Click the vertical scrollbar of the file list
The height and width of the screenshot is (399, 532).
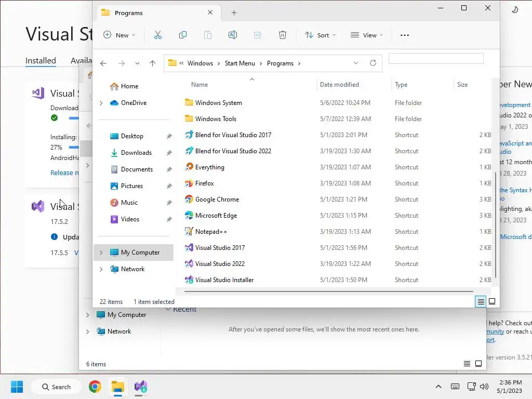pyautogui.click(x=495, y=224)
